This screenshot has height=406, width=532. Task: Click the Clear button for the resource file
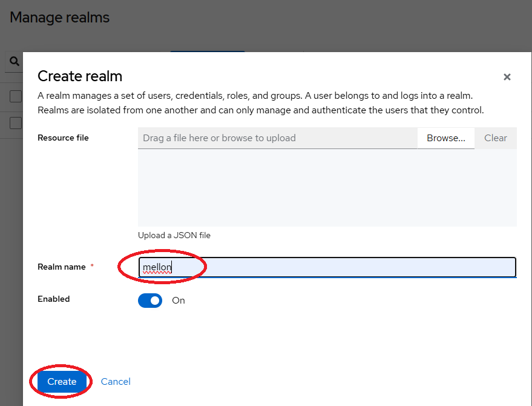495,138
